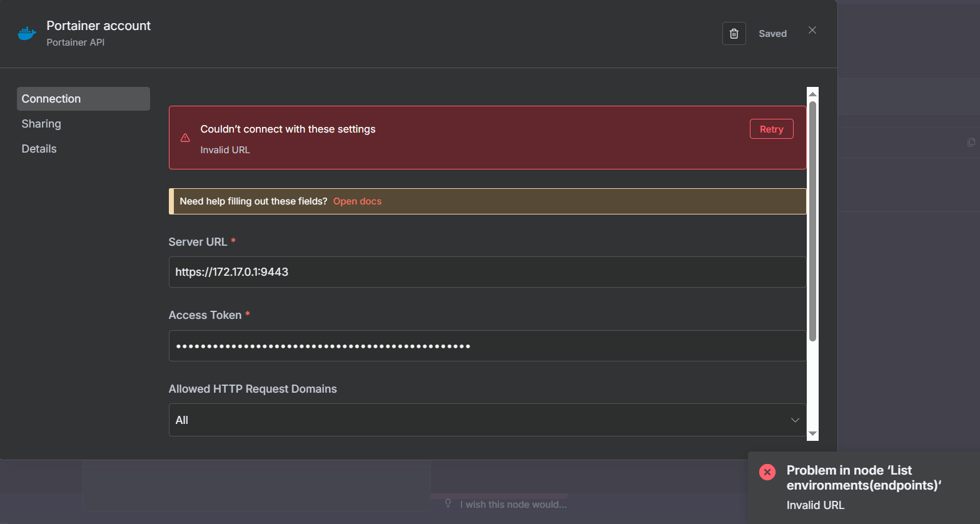Click the lightbulb feedback icon
980x524 pixels.
tap(448, 503)
